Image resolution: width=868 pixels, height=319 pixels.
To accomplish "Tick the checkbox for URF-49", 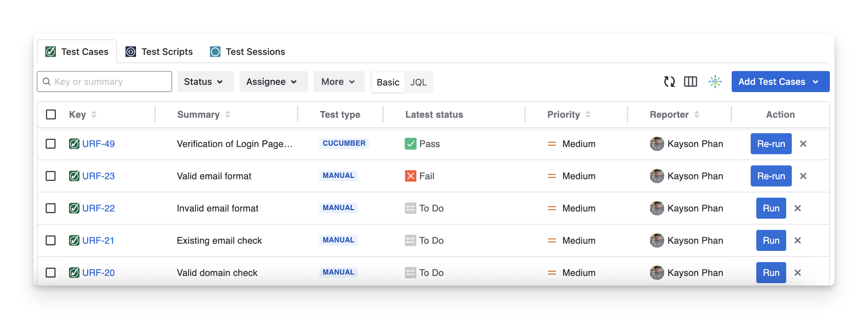I will coord(51,144).
